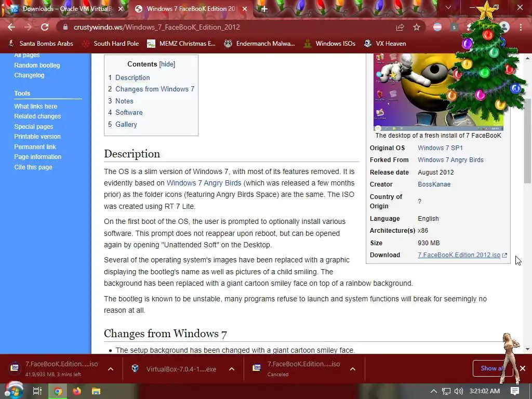This screenshot has width=532, height=399.
Task: Click the VirtualBox-7.0.4 exe download item
Action: coord(177,369)
